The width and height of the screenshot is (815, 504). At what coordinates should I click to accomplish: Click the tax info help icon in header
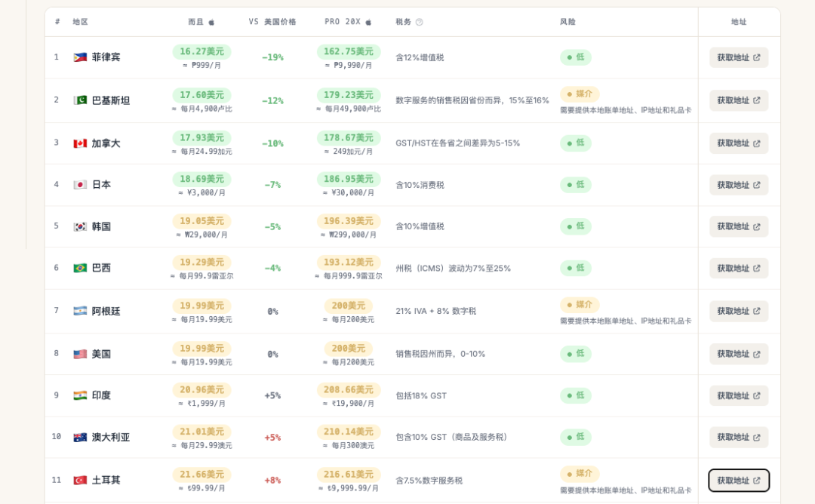(x=419, y=22)
